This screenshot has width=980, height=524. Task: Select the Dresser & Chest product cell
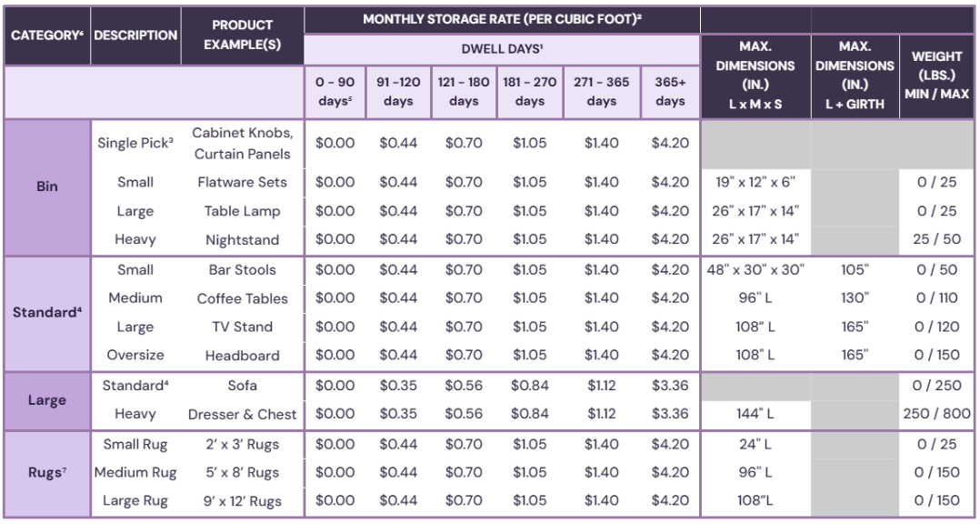[242, 414]
